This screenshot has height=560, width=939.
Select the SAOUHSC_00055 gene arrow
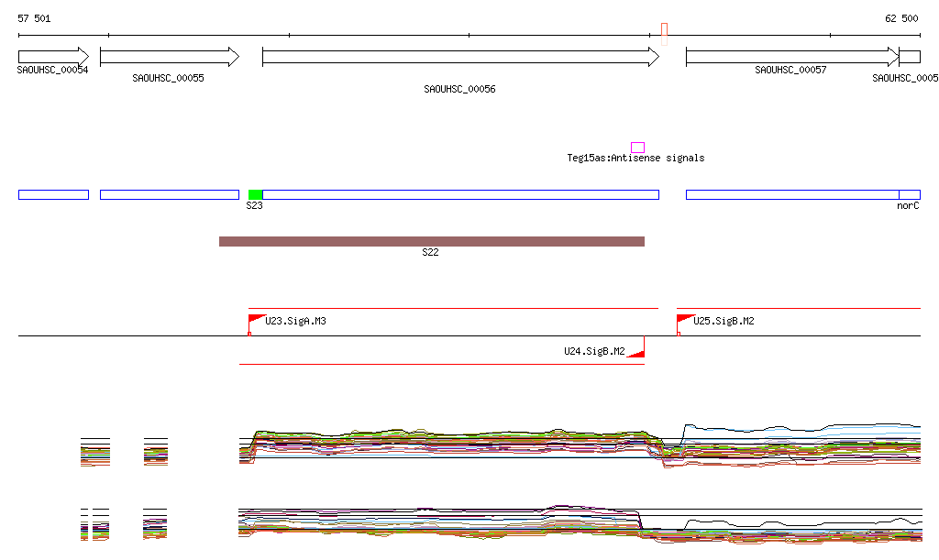pyautogui.click(x=170, y=57)
